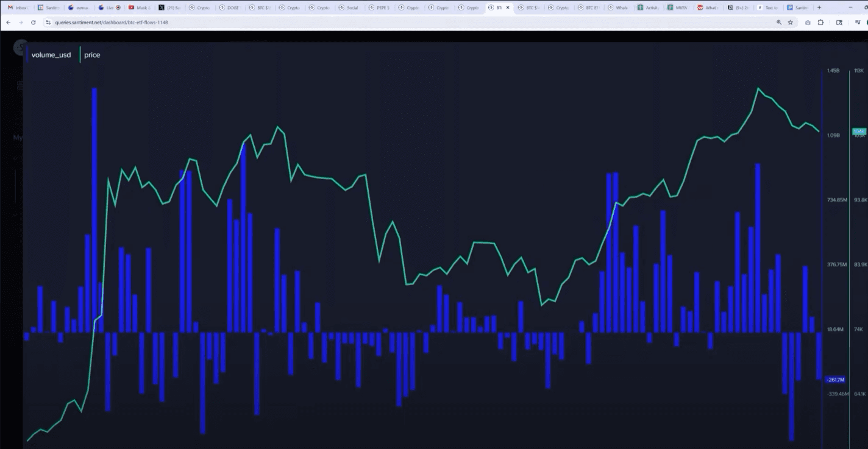Viewport: 868px width, 449px height.
Task: Reload the page with refresh icon
Action: [33, 23]
